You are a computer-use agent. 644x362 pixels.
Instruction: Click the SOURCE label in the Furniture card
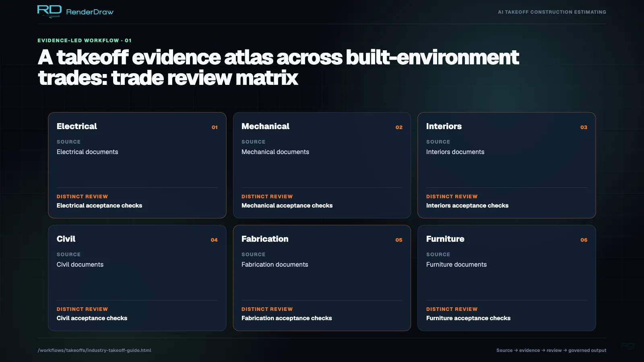438,255
